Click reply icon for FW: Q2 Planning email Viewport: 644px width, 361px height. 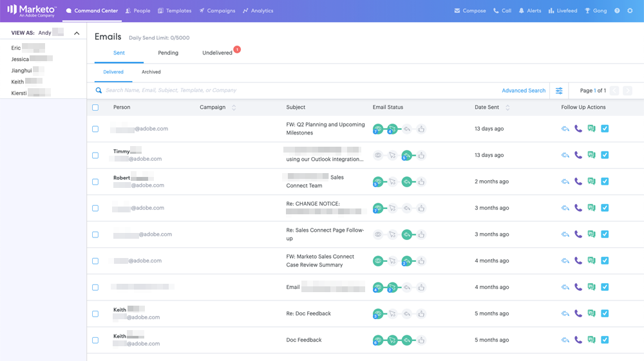click(x=565, y=129)
